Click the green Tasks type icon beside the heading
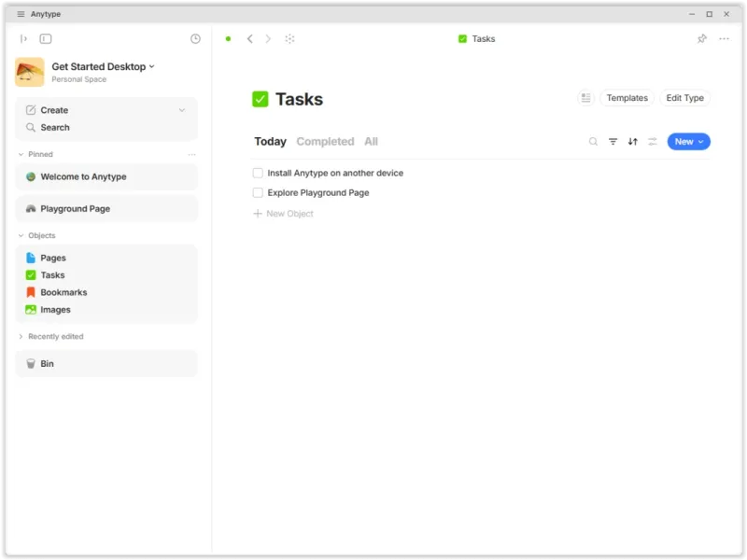The width and height of the screenshot is (747, 560). click(261, 99)
